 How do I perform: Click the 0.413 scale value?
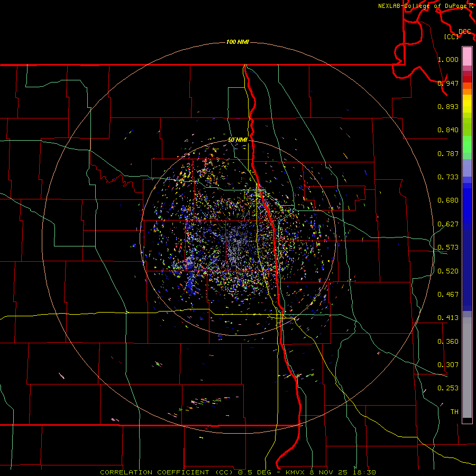point(448,317)
